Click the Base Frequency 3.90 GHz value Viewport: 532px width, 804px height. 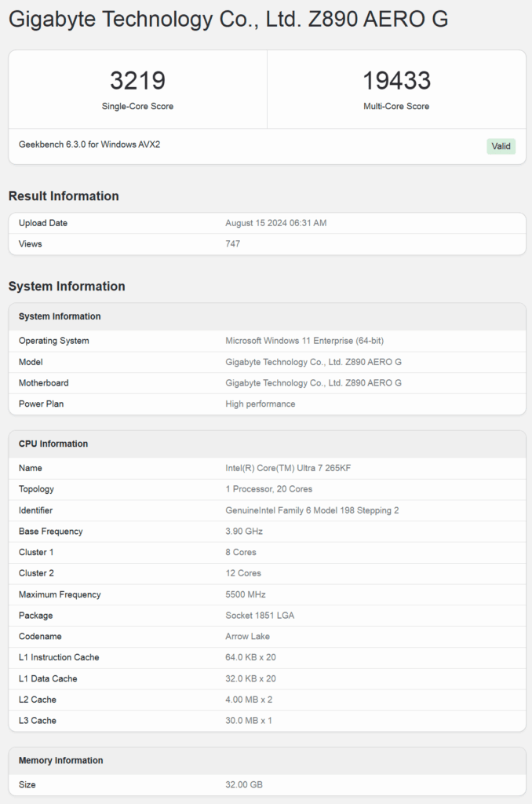click(244, 532)
